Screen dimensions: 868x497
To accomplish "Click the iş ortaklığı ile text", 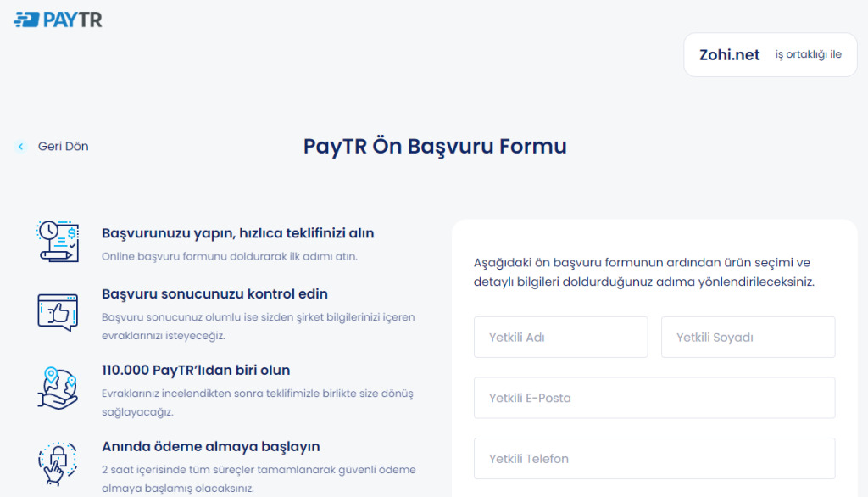I will (808, 55).
